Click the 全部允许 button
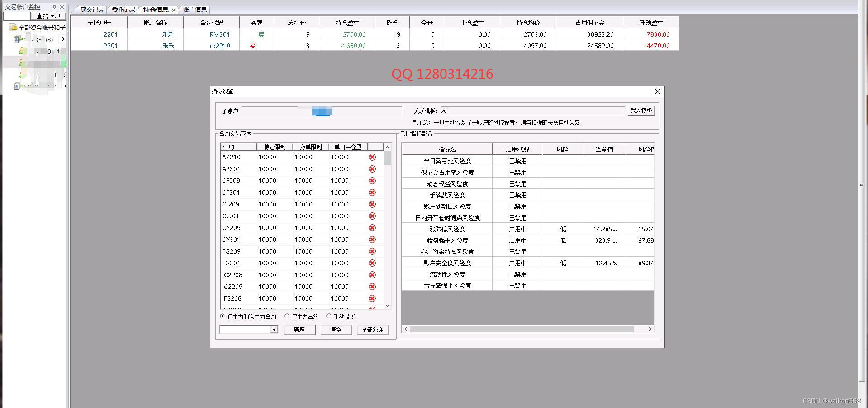The width and height of the screenshot is (868, 408). coord(372,330)
